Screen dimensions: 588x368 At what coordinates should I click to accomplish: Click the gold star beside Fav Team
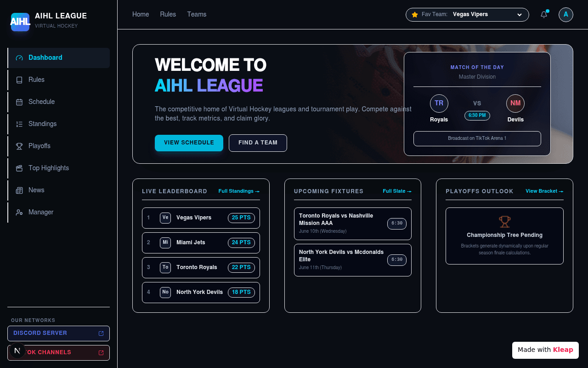415,15
